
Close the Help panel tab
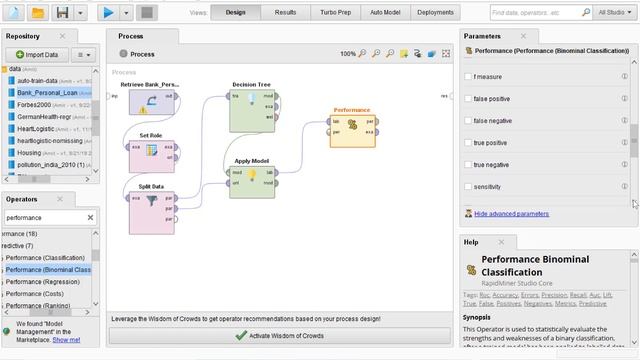501,242
